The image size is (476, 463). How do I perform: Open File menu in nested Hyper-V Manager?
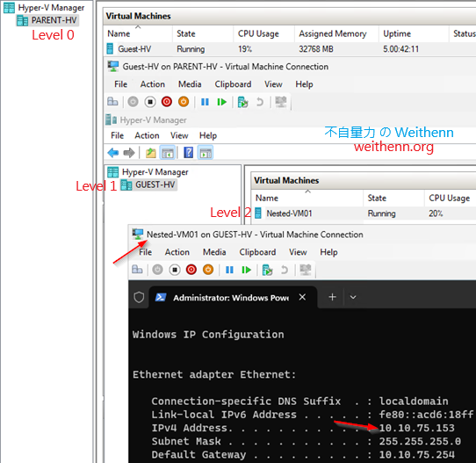[117, 135]
